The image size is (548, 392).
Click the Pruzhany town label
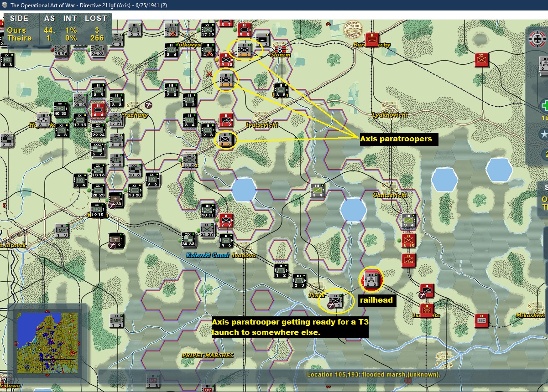point(135,115)
